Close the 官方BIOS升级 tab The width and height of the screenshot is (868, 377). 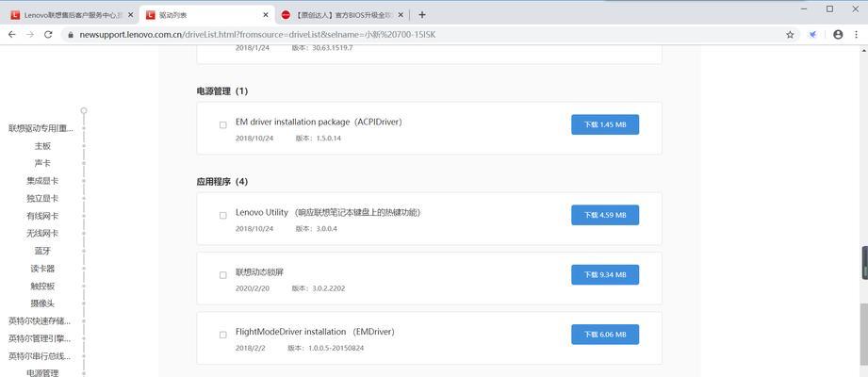coord(401,15)
